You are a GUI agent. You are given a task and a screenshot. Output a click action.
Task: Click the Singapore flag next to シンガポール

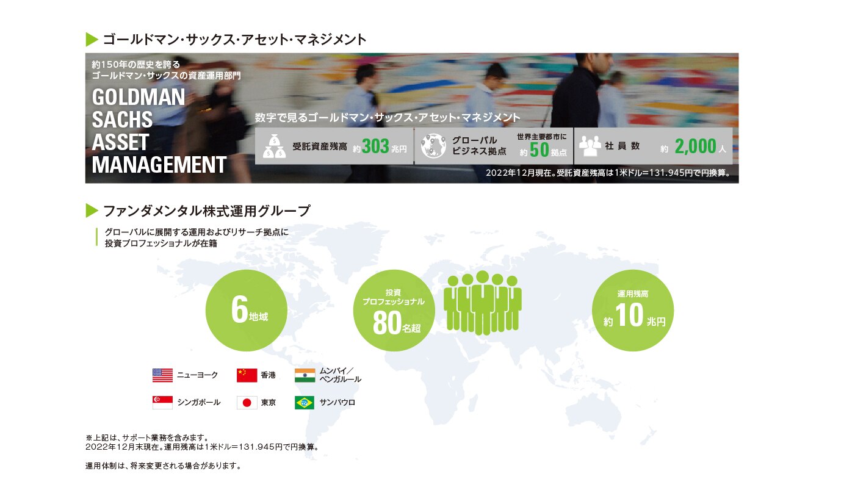[161, 402]
